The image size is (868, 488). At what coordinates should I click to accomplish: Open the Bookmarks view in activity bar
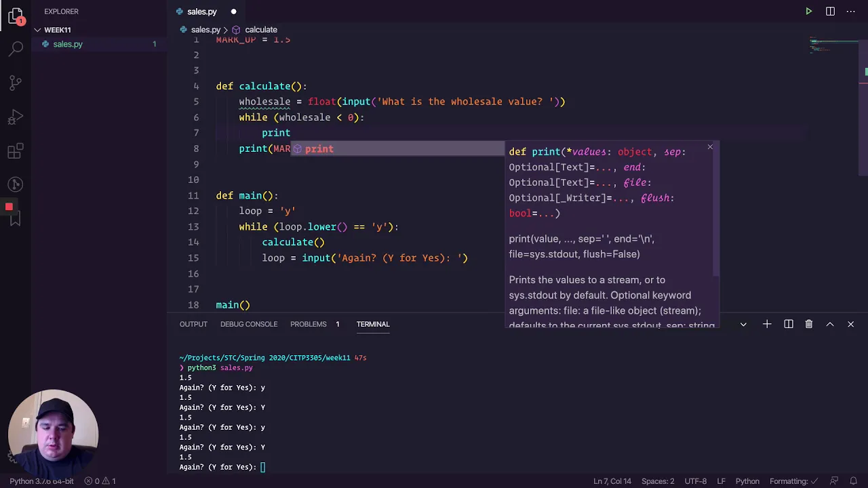[x=16, y=218]
